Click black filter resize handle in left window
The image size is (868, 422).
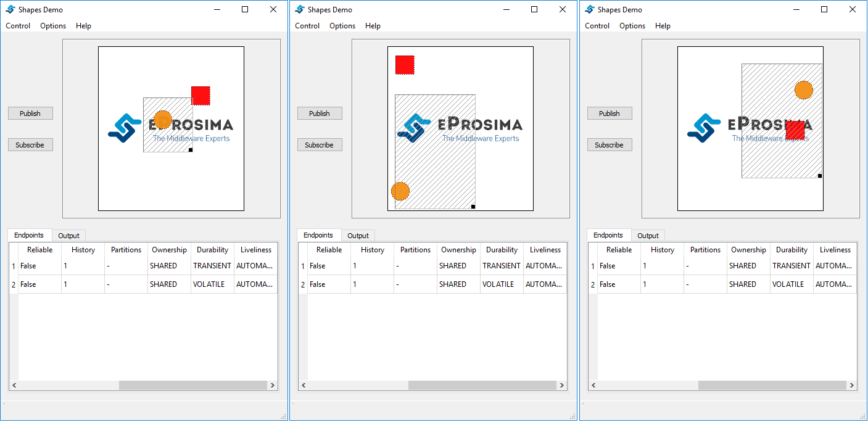click(191, 150)
